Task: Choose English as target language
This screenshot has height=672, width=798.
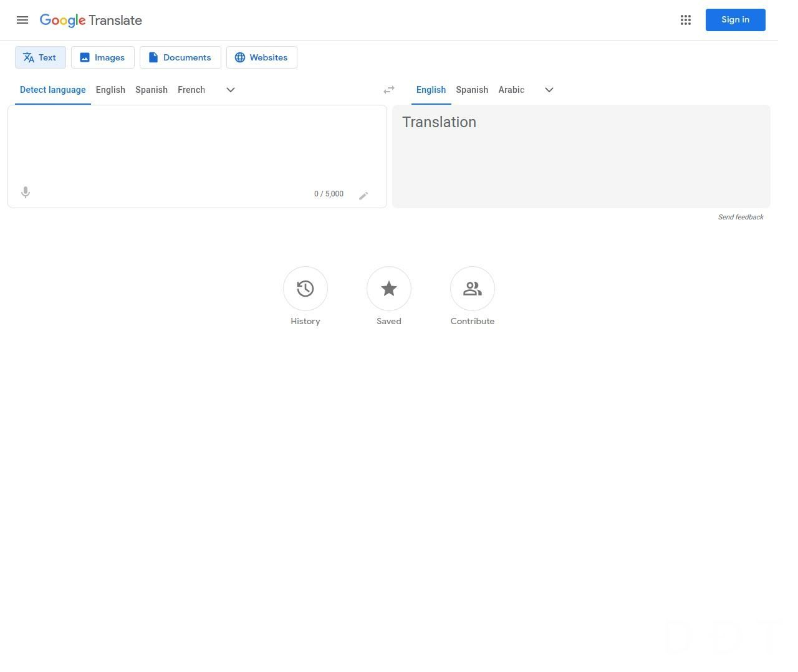Action: tap(431, 90)
